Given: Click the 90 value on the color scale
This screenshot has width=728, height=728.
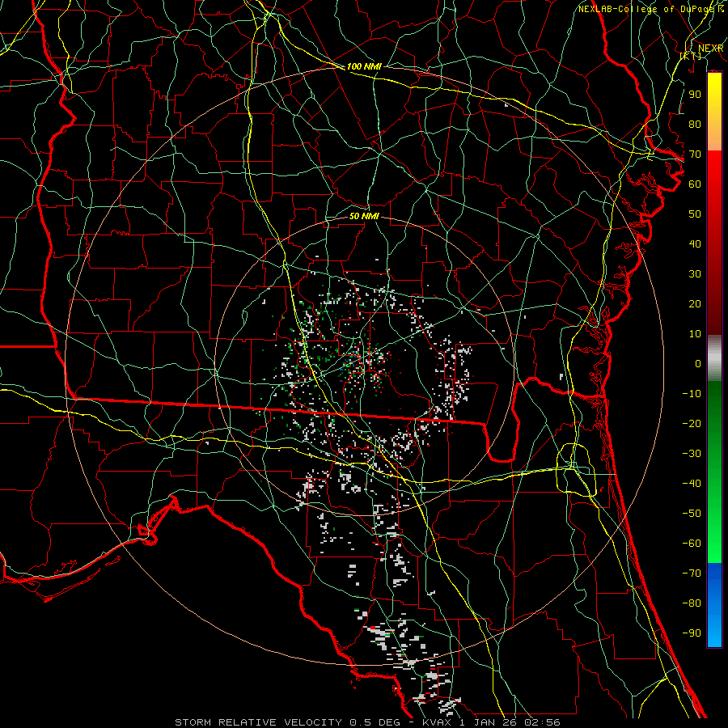Looking at the screenshot, I should pos(695,95).
